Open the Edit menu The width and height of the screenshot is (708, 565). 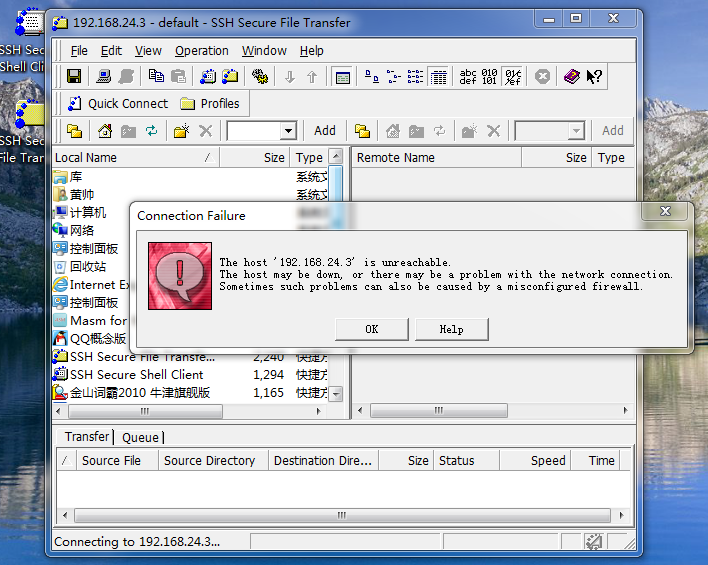point(111,51)
